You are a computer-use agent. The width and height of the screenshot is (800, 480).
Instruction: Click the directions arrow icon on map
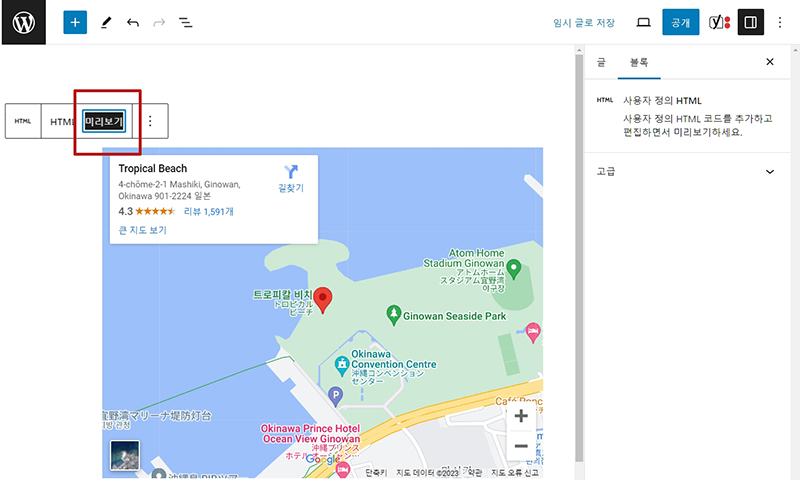tap(291, 171)
